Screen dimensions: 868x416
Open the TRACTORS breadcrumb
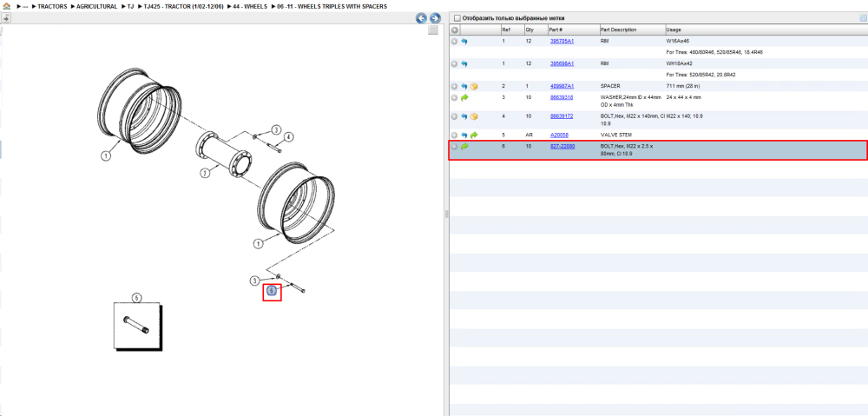tap(52, 7)
